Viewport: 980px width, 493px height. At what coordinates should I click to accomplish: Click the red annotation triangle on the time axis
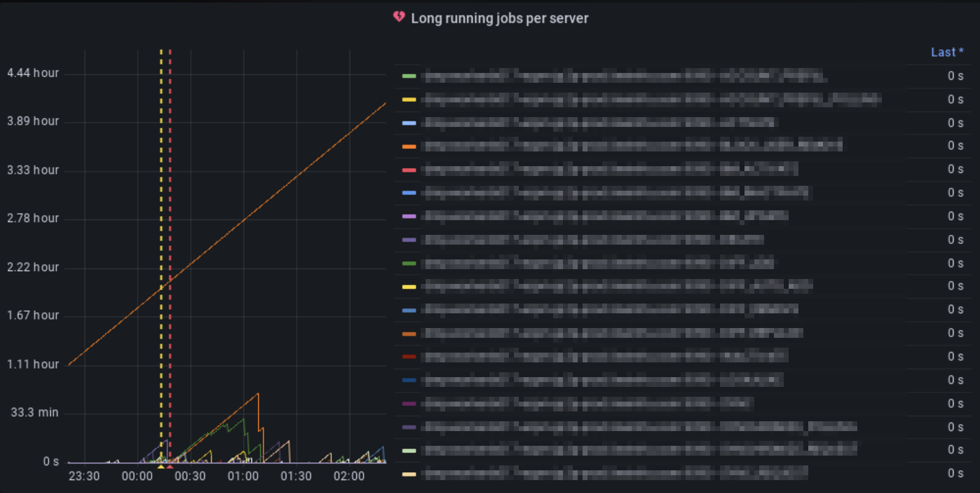[x=170, y=467]
